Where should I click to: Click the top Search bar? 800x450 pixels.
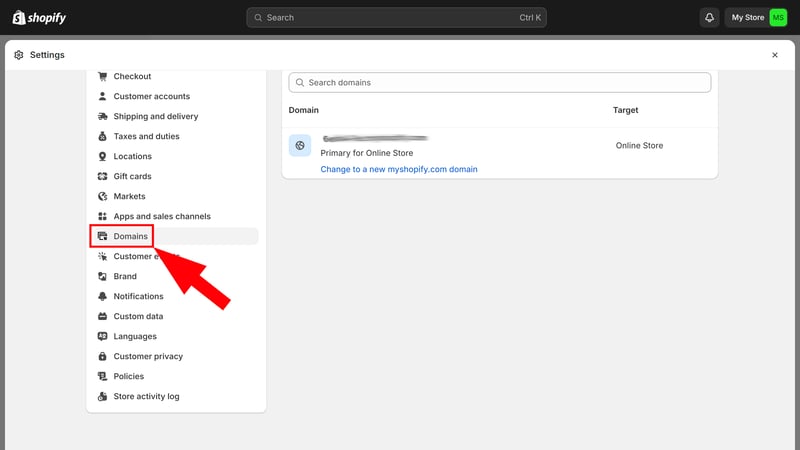coord(396,17)
